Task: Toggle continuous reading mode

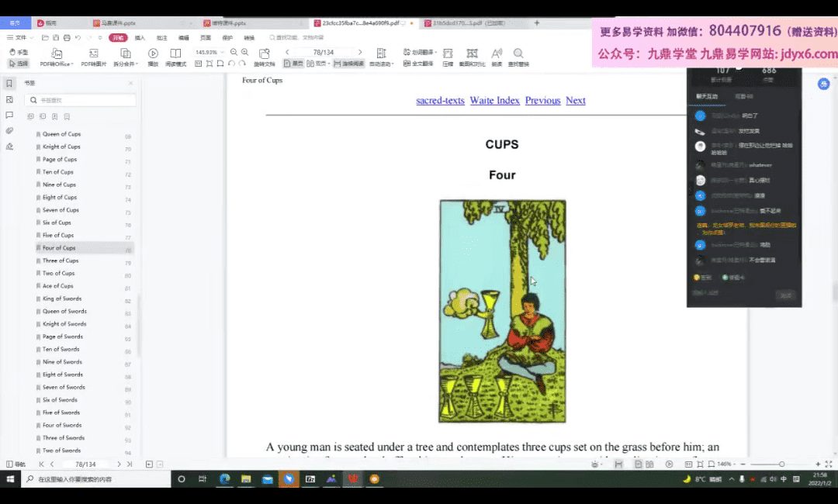Action: point(348,64)
